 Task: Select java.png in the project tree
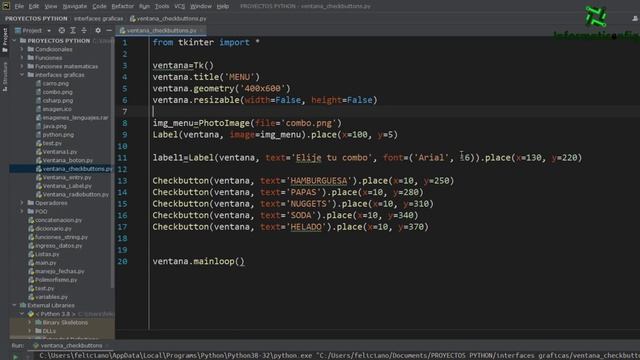pyautogui.click(x=55, y=126)
